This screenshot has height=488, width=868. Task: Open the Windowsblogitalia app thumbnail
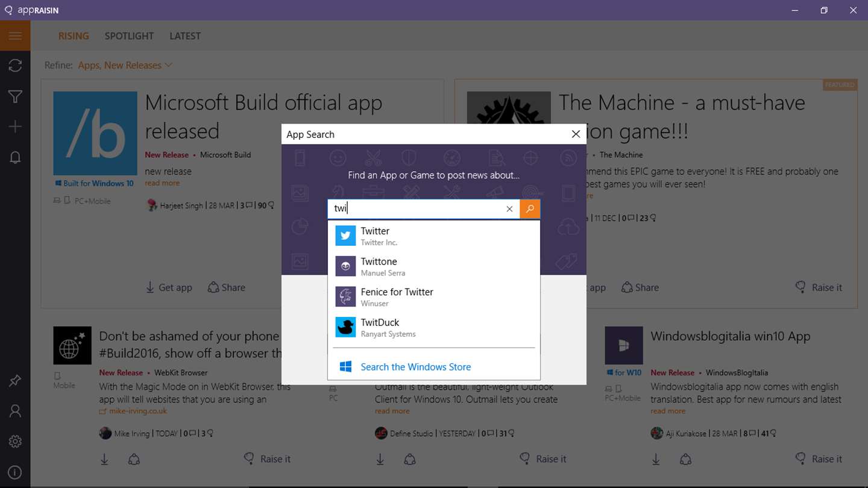pyautogui.click(x=624, y=346)
